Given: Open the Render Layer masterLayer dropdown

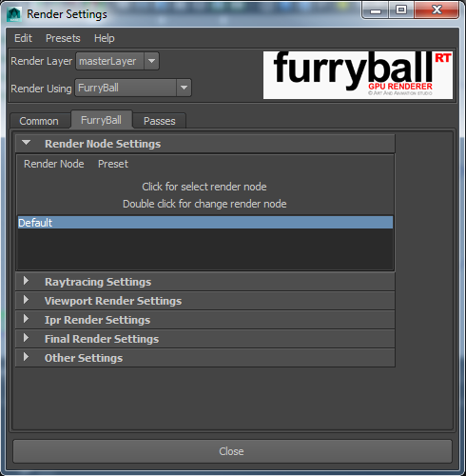Looking at the screenshot, I should point(117,61).
